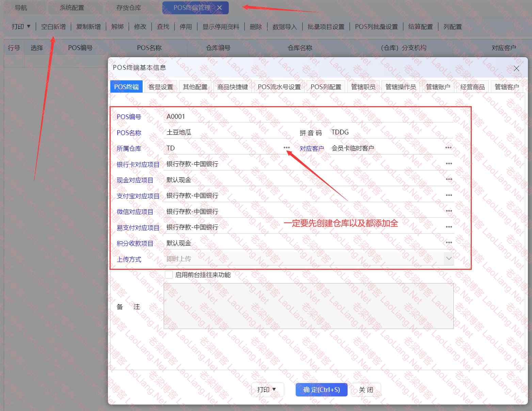Click ellipsis button next to 对应客户 field
This screenshot has height=411, width=532.
coord(448,148)
